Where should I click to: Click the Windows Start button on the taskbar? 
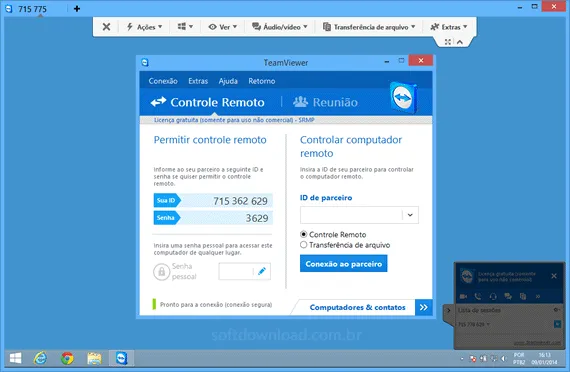coord(15,359)
